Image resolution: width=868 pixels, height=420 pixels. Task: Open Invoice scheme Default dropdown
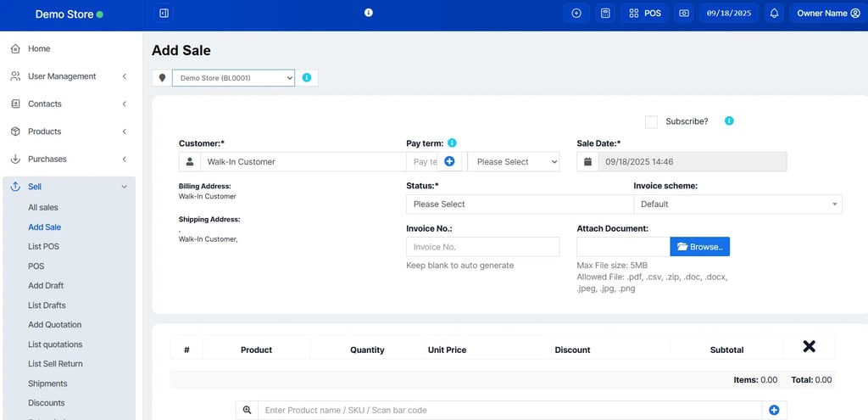tap(738, 204)
